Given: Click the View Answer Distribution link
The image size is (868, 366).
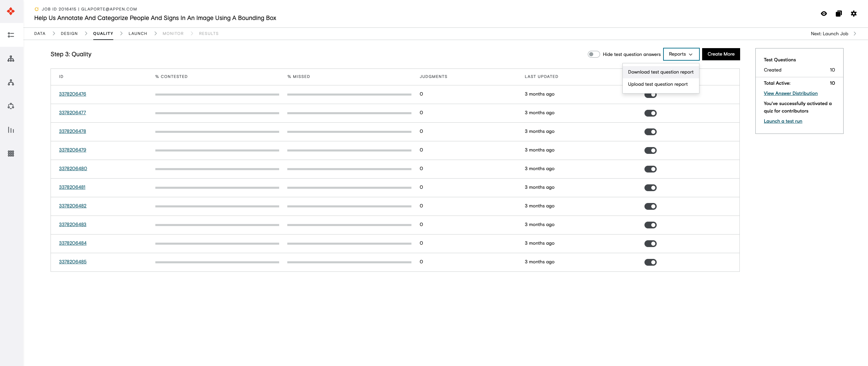Looking at the screenshot, I should [x=791, y=93].
